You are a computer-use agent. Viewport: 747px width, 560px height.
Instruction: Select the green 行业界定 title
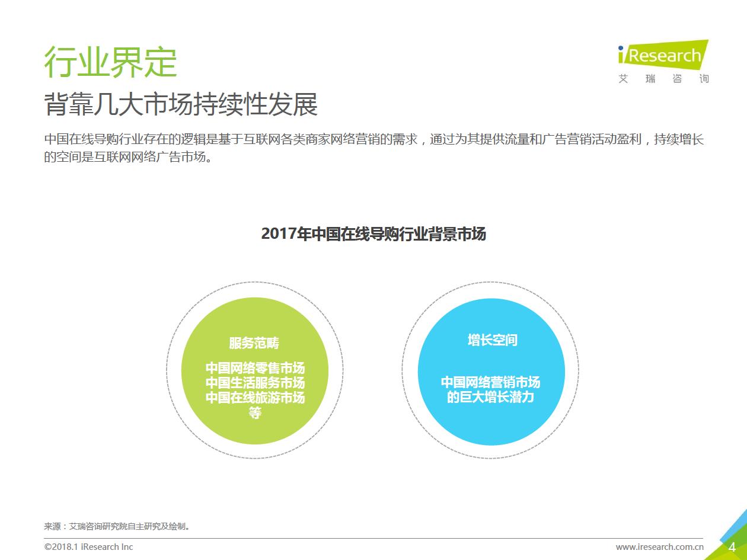111,62
